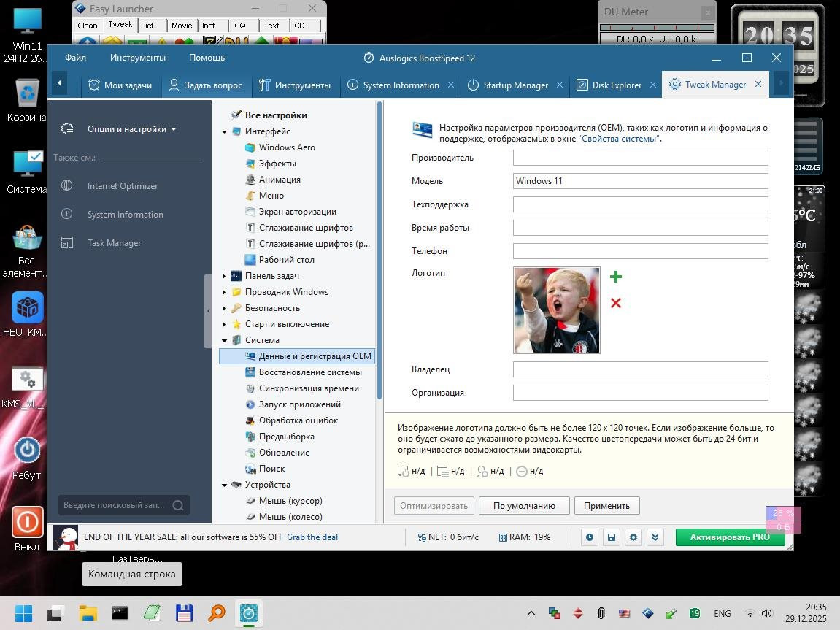The height and width of the screenshot is (630, 840).
Task: Click the search magnifier icon in sidebar
Action: (178, 505)
